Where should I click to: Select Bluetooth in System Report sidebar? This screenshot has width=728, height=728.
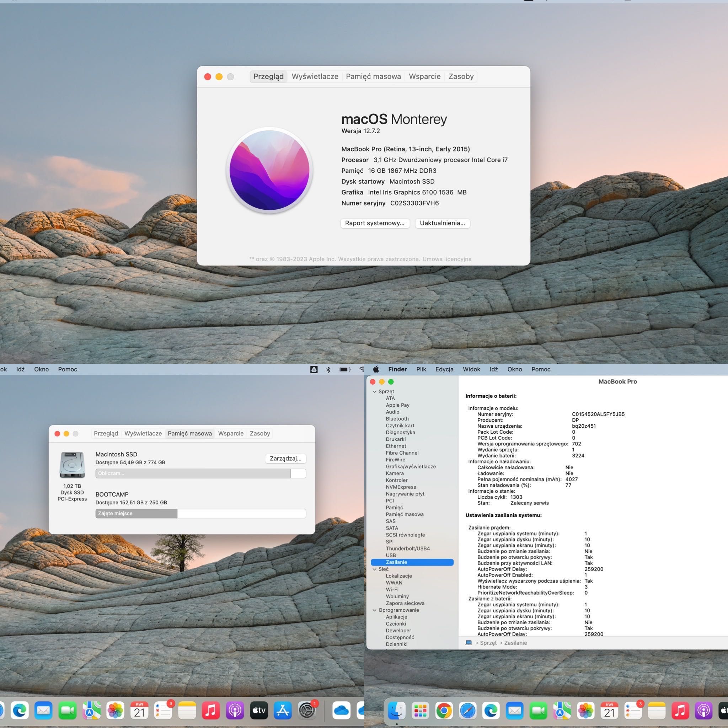coord(397,419)
